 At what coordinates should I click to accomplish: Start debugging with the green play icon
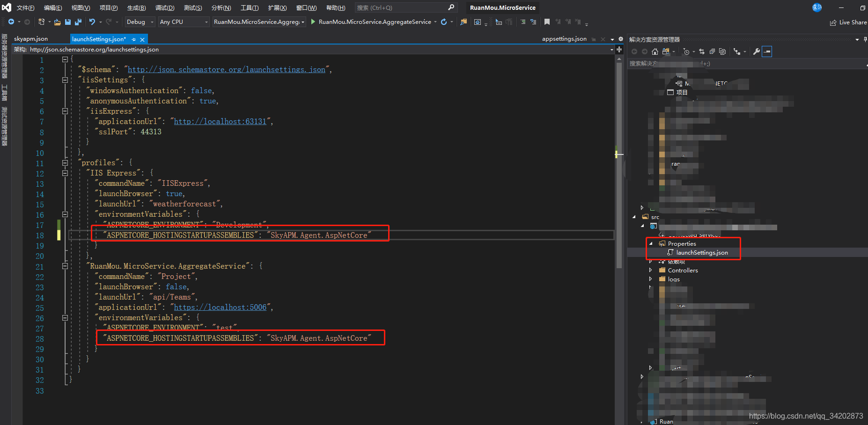pos(313,22)
